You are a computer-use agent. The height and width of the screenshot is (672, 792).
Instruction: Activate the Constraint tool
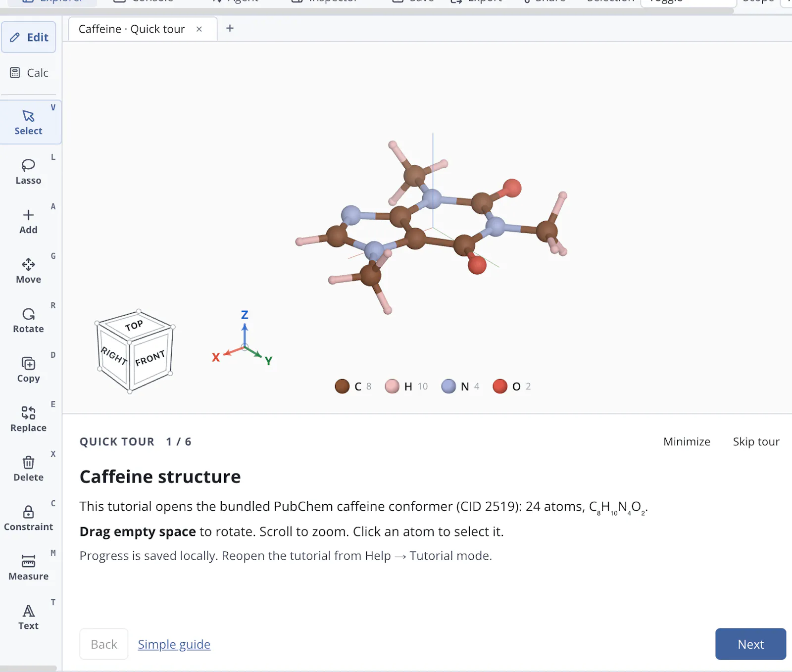tap(30, 518)
